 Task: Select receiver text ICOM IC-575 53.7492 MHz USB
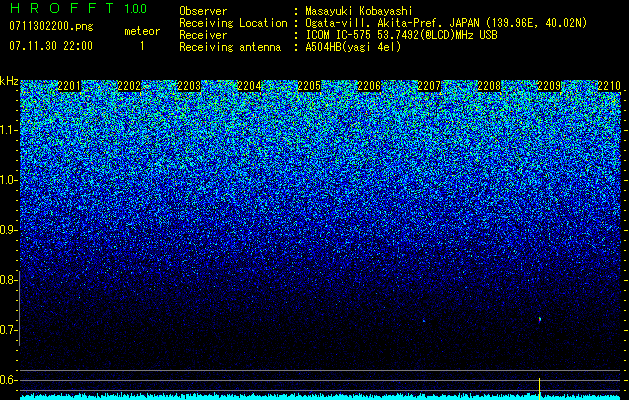point(402,35)
